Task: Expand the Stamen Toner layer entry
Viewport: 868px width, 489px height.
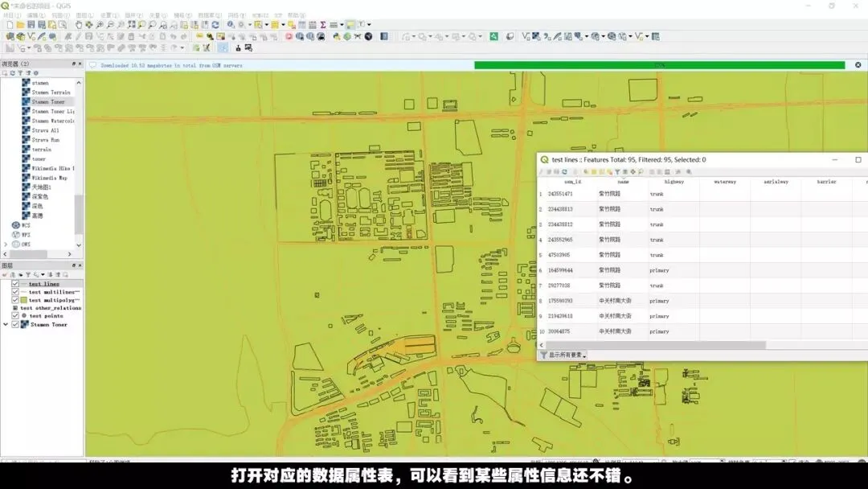Action: pyautogui.click(x=6, y=324)
